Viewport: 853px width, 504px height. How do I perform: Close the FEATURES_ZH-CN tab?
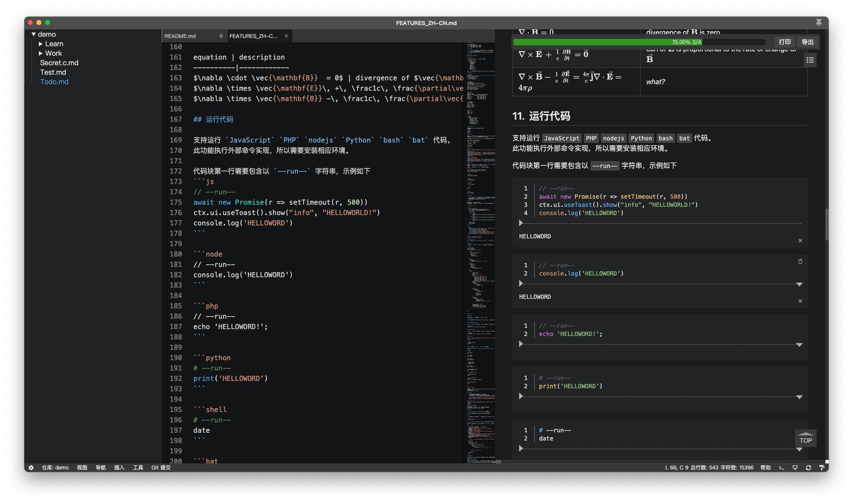[286, 36]
